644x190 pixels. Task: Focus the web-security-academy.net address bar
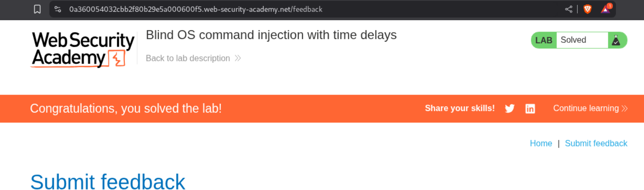pos(195,9)
